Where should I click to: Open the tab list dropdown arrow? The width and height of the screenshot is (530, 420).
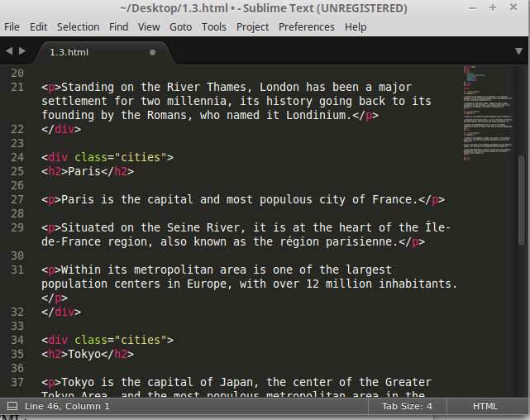(518, 51)
